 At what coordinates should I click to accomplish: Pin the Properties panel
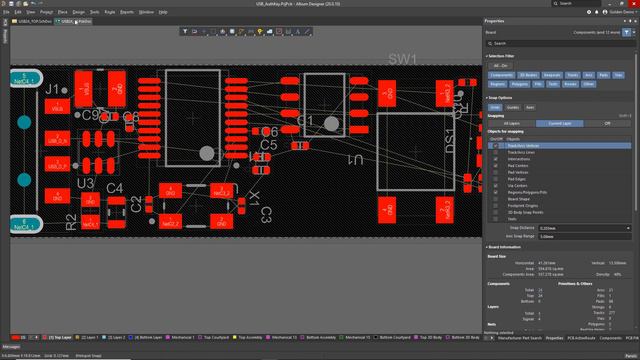629,21
